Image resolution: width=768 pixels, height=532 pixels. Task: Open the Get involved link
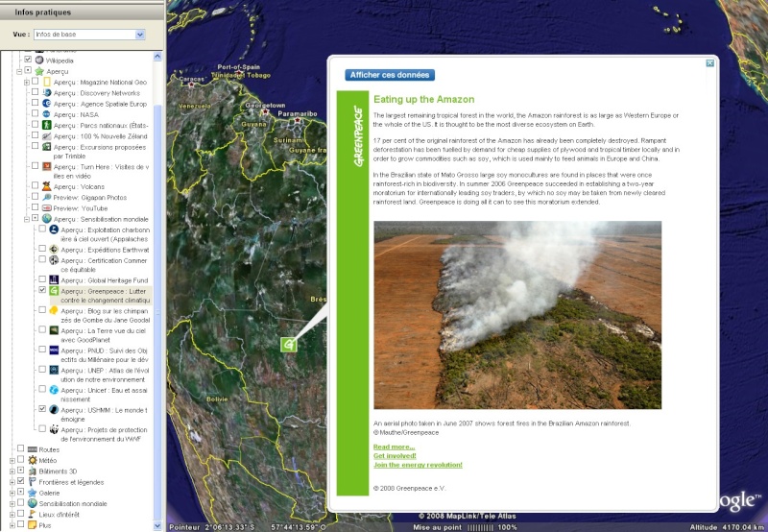[395, 455]
